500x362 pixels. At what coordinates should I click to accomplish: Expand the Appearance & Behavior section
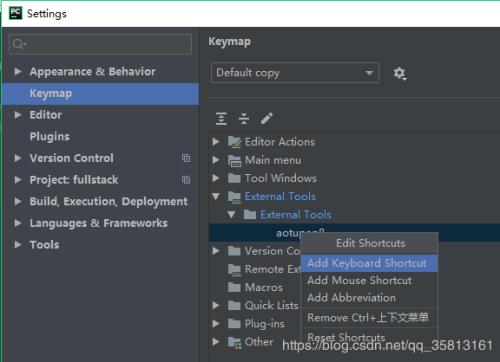click(x=18, y=71)
